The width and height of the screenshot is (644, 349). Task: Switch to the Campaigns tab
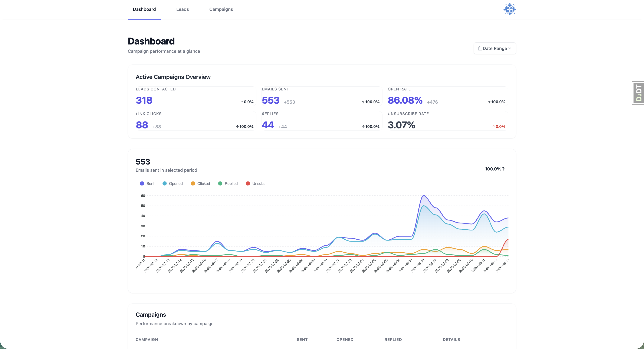coord(221,9)
